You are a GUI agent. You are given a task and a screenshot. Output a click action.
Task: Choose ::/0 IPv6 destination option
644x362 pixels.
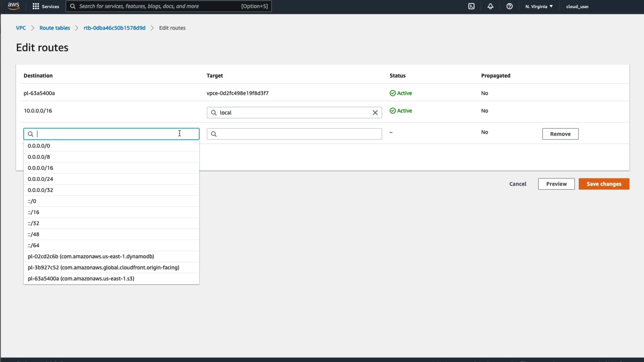[x=32, y=201]
